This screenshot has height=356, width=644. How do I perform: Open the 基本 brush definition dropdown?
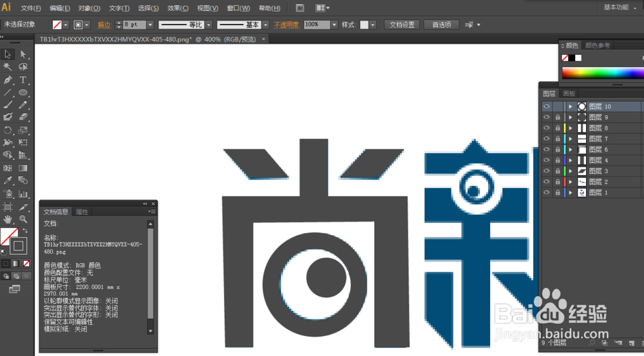click(x=265, y=24)
